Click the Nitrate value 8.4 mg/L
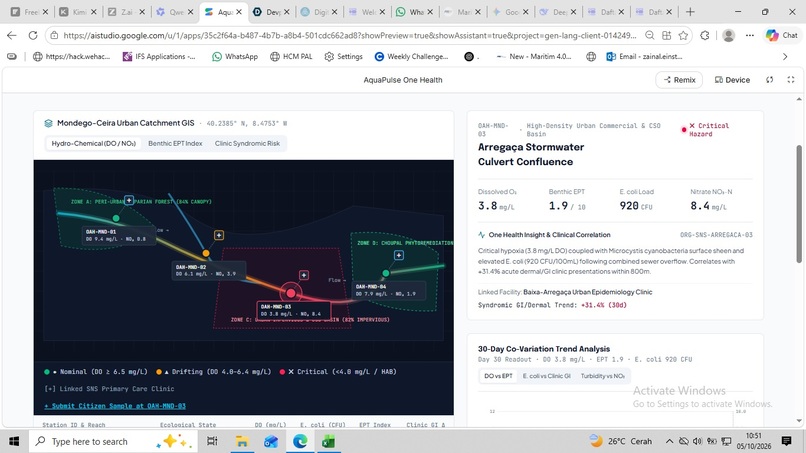The width and height of the screenshot is (806, 453). [708, 206]
